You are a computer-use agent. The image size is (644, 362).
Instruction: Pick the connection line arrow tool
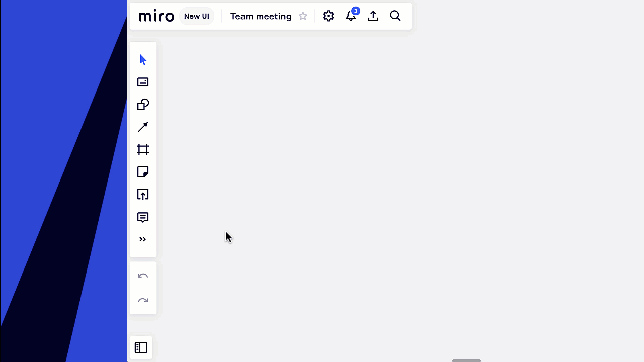point(143,127)
